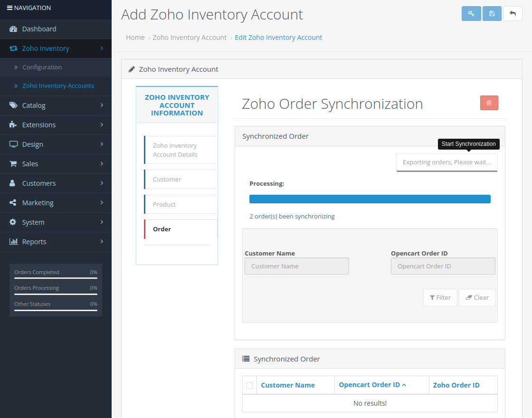Click the list icon beside Synchronized Order

pyautogui.click(x=246, y=359)
